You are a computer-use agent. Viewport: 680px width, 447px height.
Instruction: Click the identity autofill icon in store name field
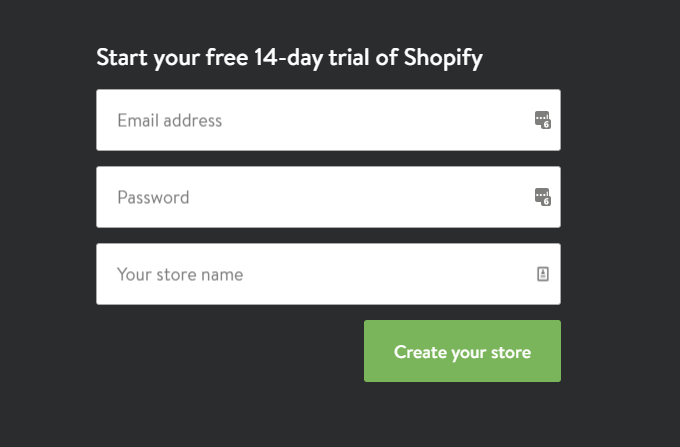tap(543, 274)
